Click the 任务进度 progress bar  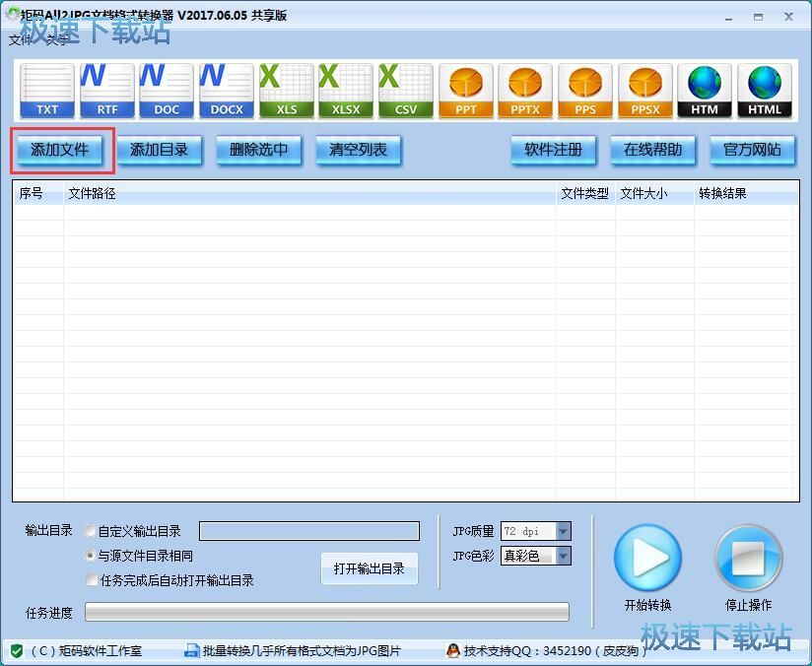[325, 612]
